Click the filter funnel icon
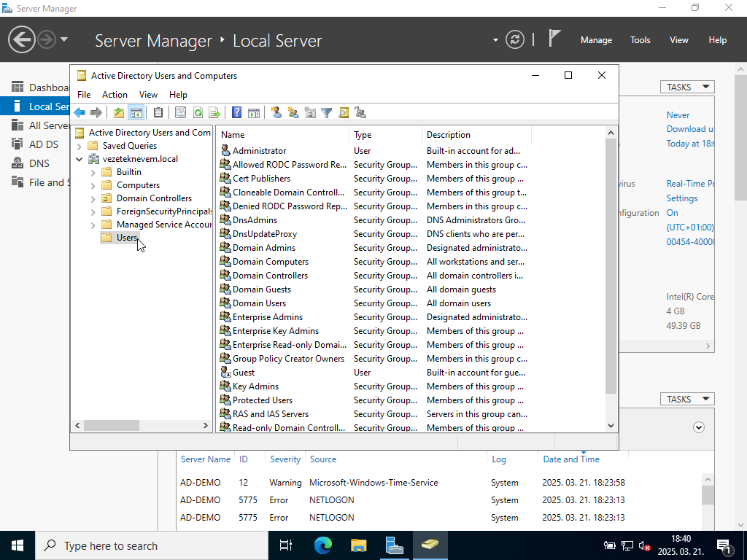The height and width of the screenshot is (560, 747). pyautogui.click(x=327, y=112)
